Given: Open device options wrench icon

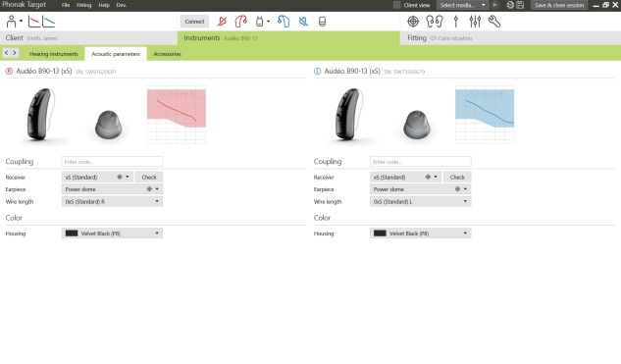Looking at the screenshot, I should click(x=494, y=22).
